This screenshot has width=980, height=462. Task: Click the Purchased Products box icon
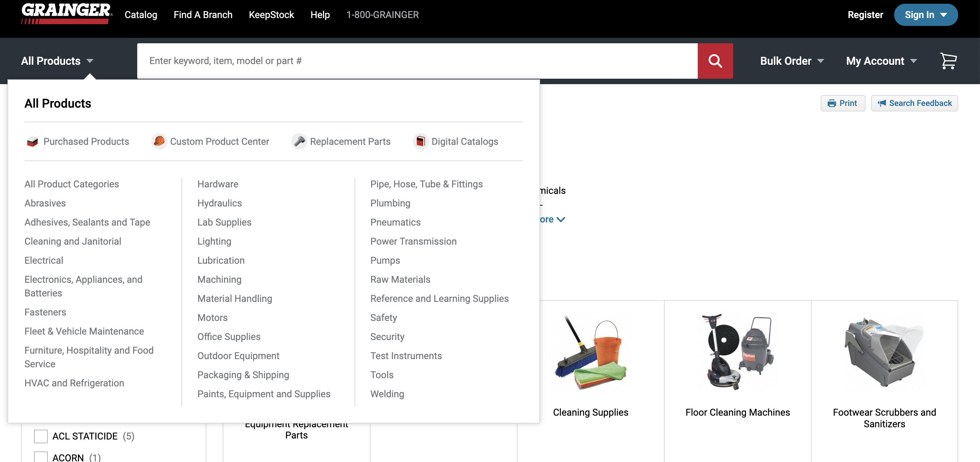[33, 142]
